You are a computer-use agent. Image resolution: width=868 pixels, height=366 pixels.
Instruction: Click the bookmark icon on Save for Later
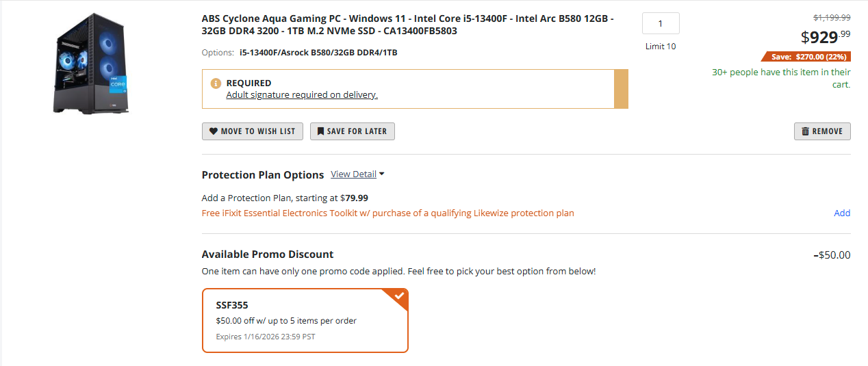320,131
